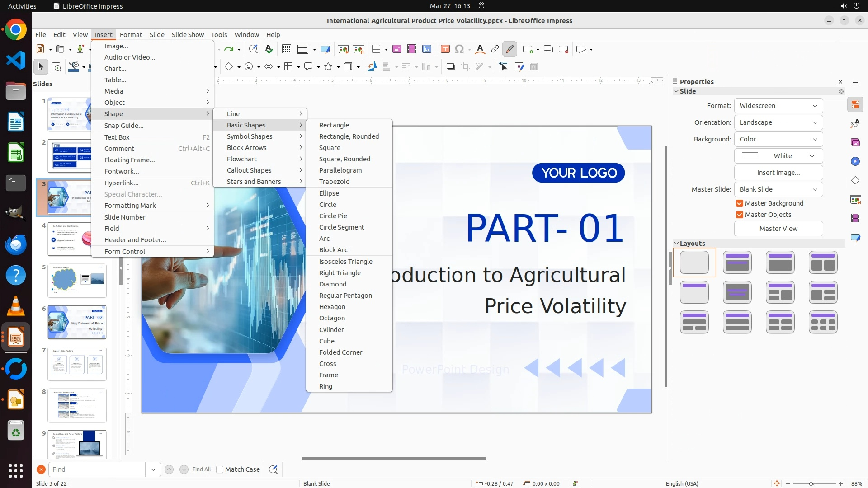The image size is (868, 488).
Task: Uncheck the Master Background checkbox
Action: point(740,203)
